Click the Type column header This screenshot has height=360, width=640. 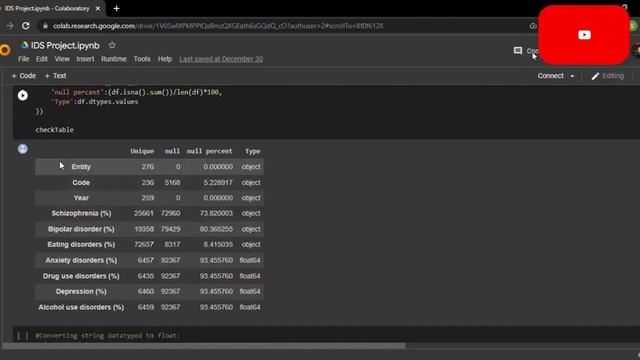tap(253, 151)
